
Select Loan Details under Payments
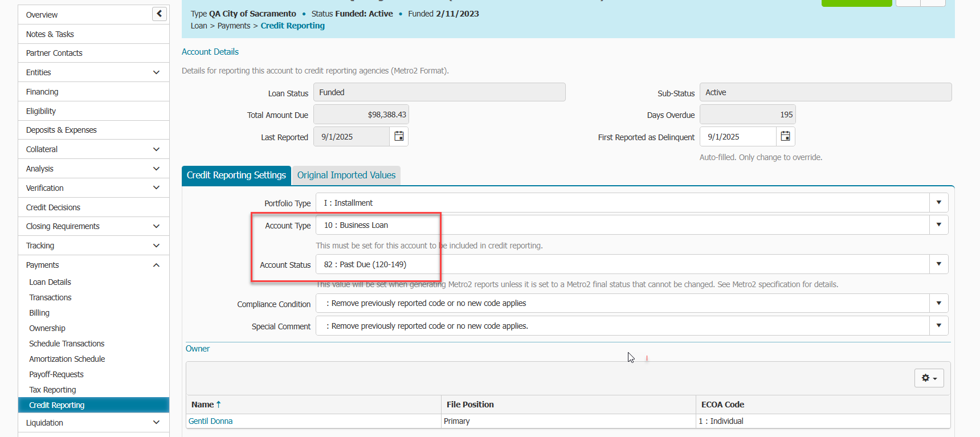click(50, 282)
